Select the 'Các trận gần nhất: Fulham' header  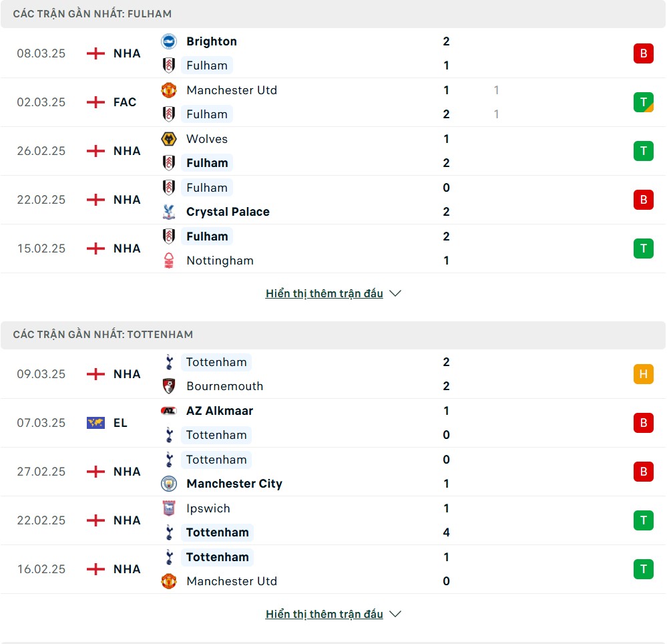pyautogui.click(x=333, y=14)
